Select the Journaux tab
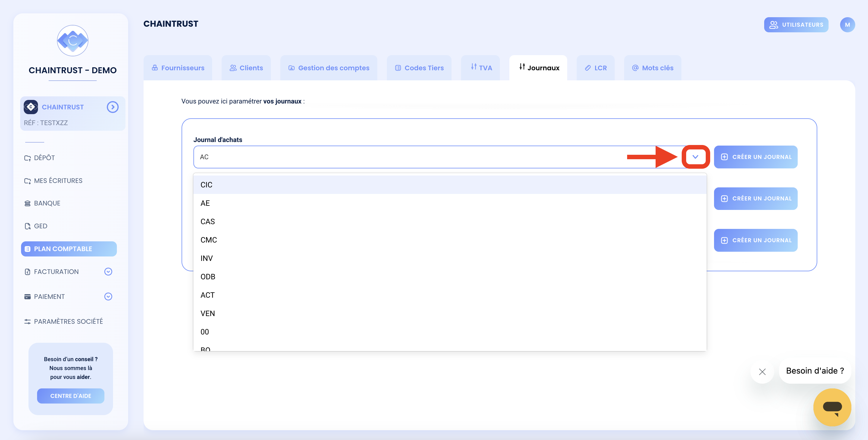The height and width of the screenshot is (440, 868). pyautogui.click(x=538, y=68)
